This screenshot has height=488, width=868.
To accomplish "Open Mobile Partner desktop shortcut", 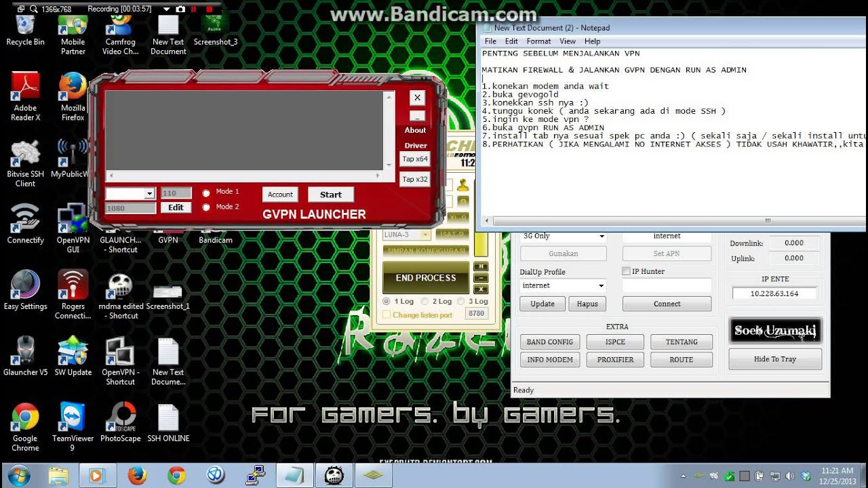I will click(73, 35).
